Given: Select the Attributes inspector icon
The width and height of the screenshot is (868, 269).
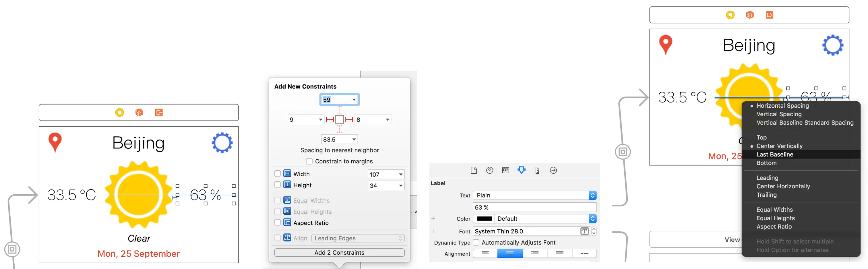Looking at the screenshot, I should pyautogui.click(x=522, y=170).
